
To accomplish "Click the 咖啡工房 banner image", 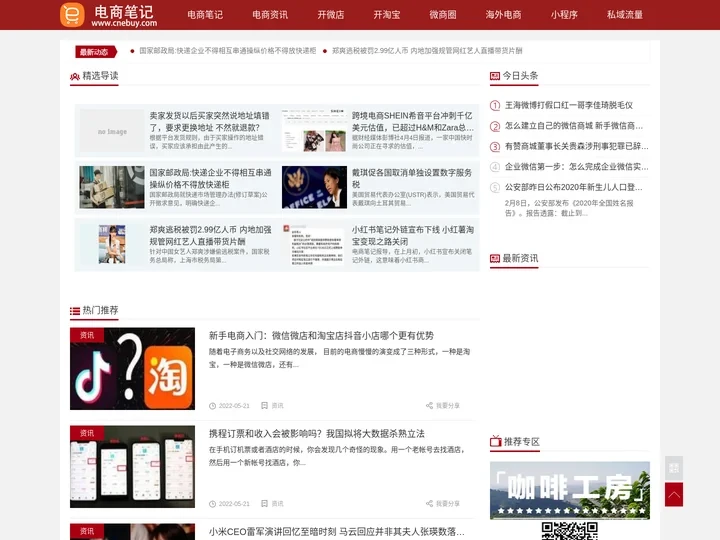I will (x=570, y=490).
